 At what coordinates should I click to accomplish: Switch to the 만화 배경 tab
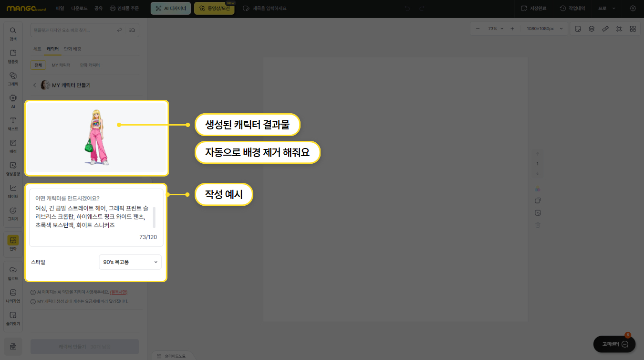click(x=73, y=49)
